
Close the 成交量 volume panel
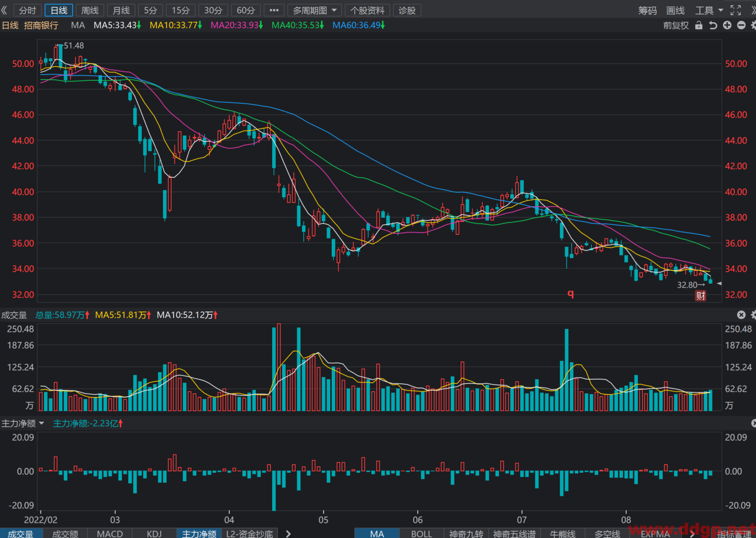[741, 315]
